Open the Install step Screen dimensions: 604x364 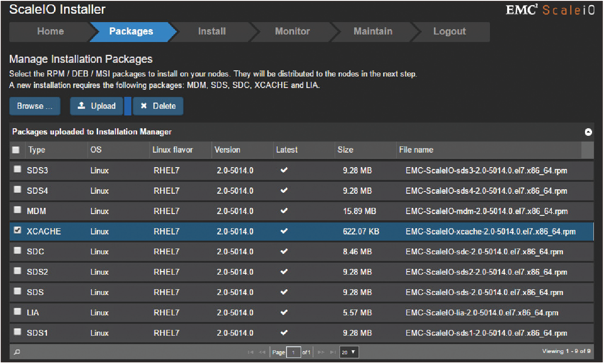pyautogui.click(x=212, y=31)
